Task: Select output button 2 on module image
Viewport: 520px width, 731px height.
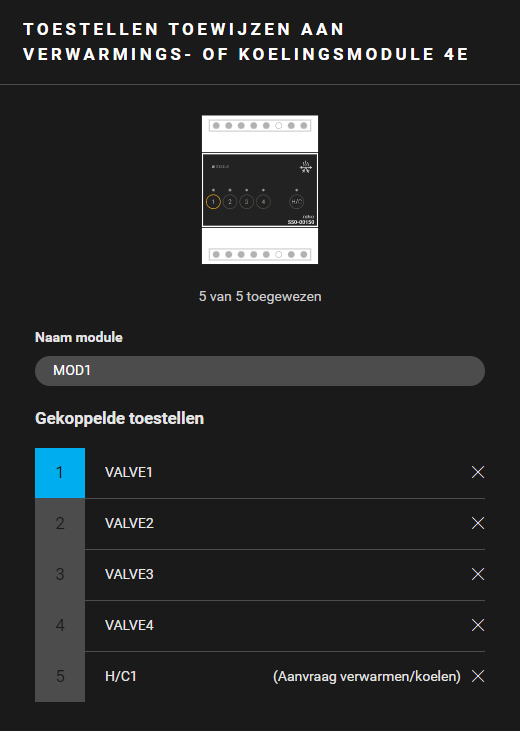Action: coord(230,202)
